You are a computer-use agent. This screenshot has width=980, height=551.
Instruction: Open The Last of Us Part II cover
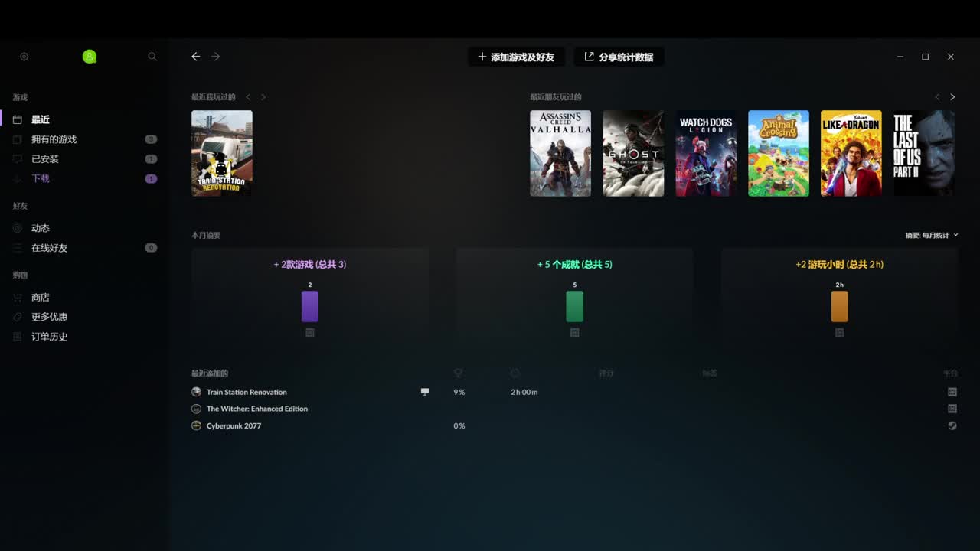924,153
